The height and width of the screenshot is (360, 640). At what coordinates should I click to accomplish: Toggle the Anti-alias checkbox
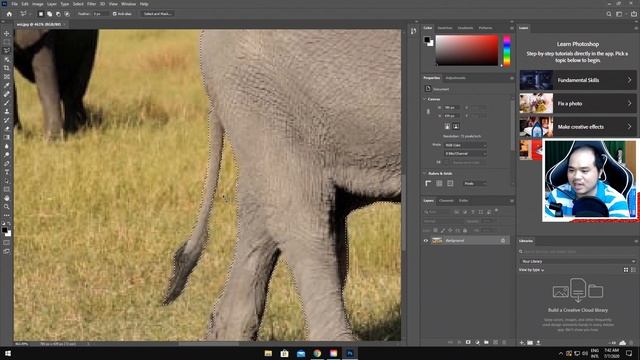[115, 14]
